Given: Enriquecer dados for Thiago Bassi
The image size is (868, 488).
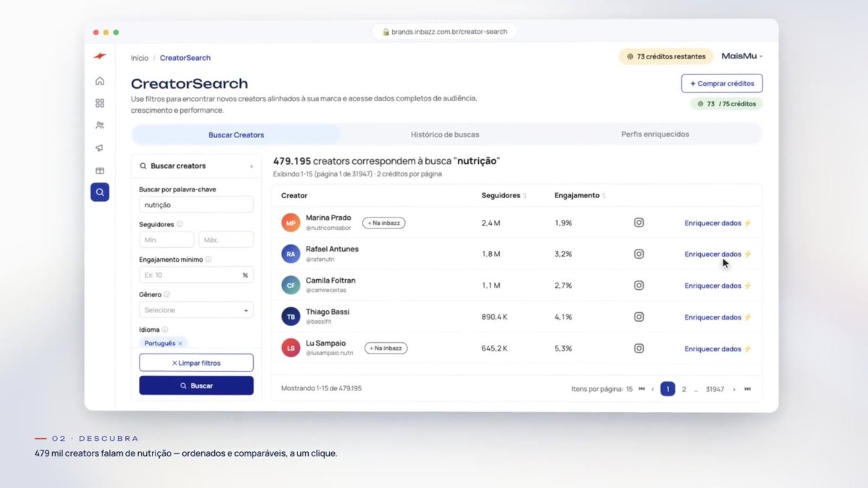Looking at the screenshot, I should point(718,317).
